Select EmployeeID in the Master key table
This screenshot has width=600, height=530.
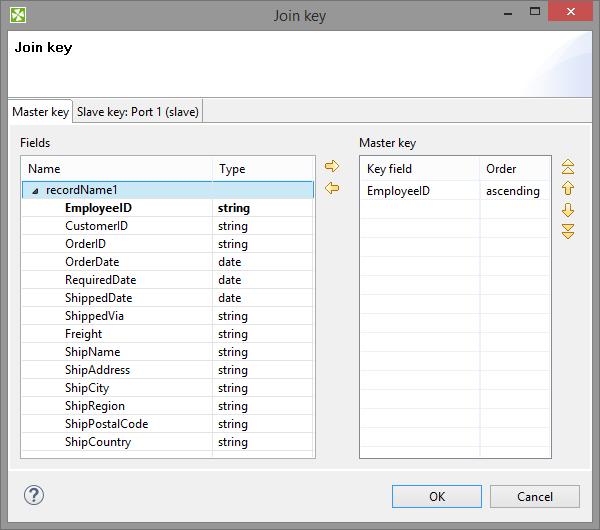(x=398, y=190)
